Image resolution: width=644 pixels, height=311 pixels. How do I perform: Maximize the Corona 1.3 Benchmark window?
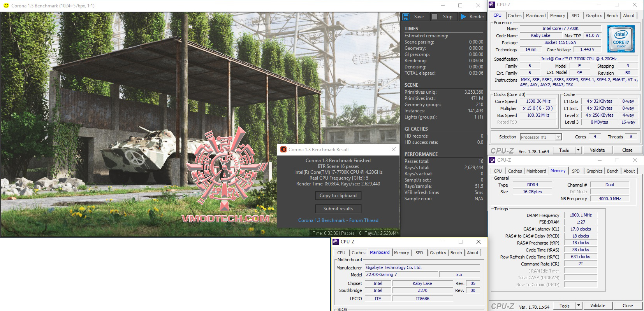click(460, 5)
